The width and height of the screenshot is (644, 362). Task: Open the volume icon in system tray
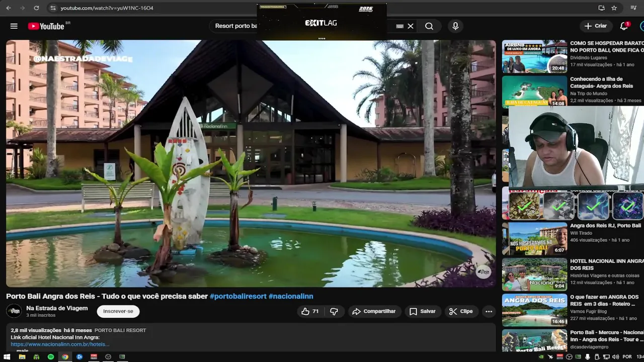(616, 357)
